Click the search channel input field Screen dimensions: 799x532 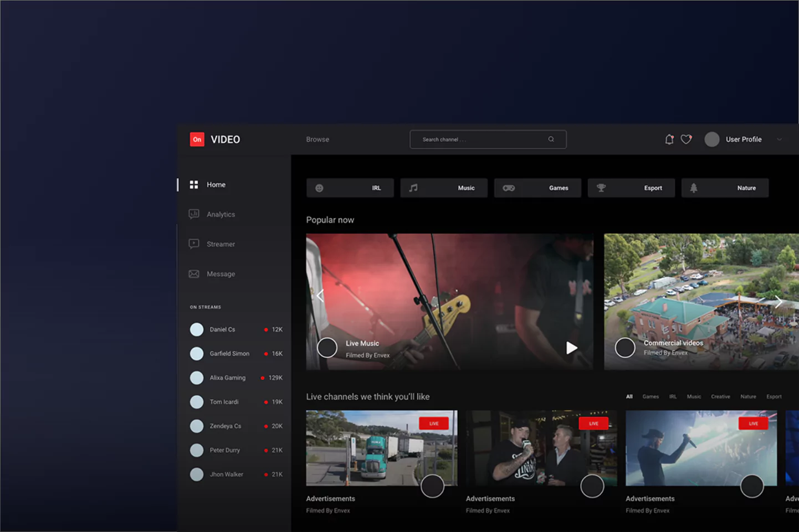coord(488,139)
